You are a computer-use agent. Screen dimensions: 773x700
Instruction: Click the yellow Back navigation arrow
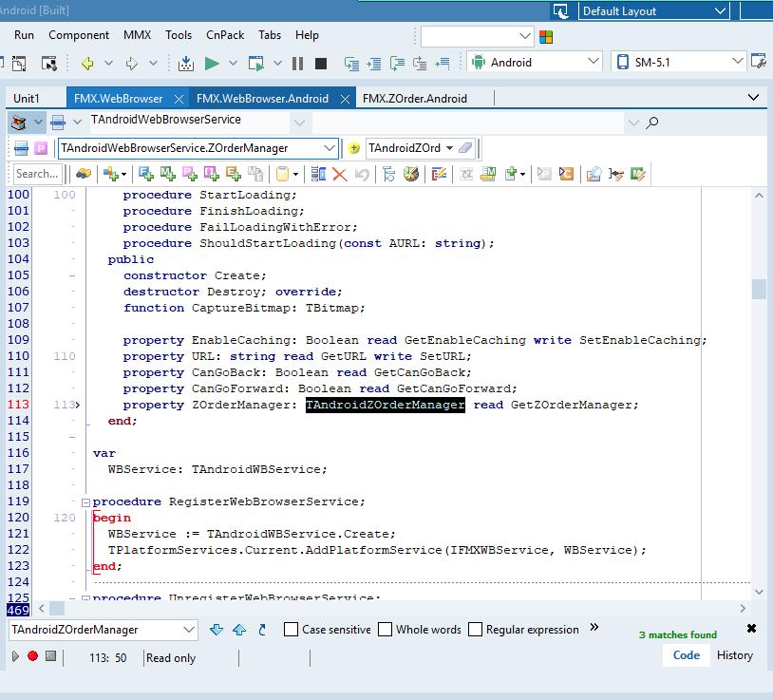point(87,63)
